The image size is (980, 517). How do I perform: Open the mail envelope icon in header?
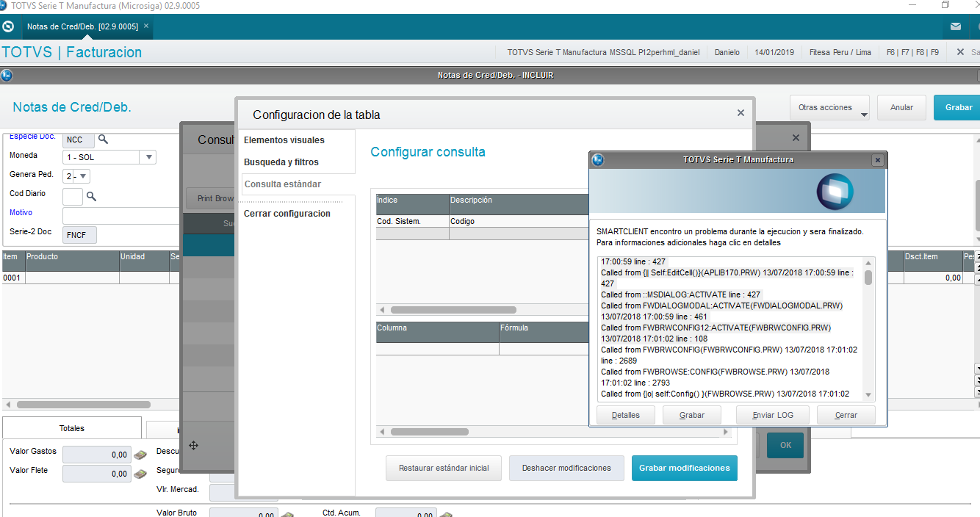tap(955, 26)
